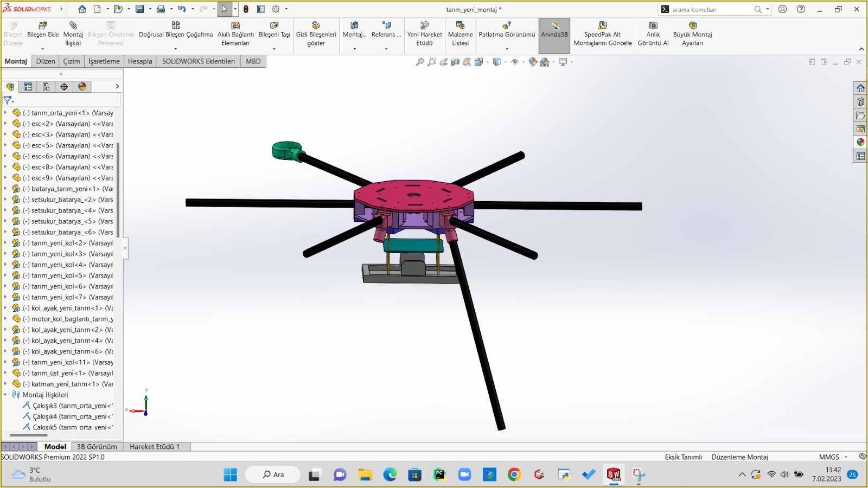Click Gizli Bileşenleri göster tool
Viewport: 868px width, 488px height.
pyautogui.click(x=316, y=34)
